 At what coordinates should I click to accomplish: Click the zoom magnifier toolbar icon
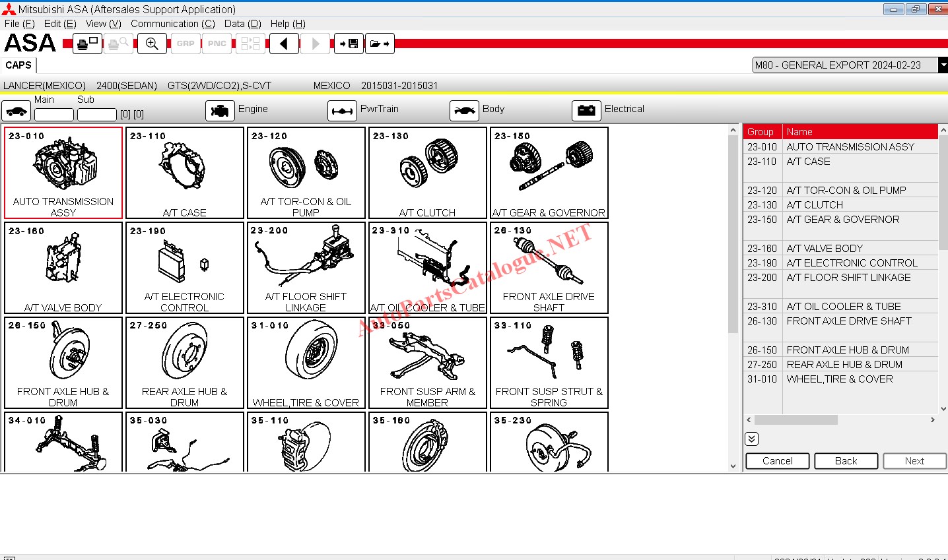(152, 44)
